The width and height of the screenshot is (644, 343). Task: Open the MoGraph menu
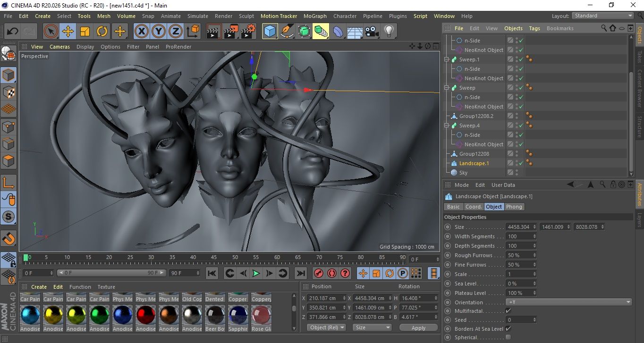click(314, 16)
